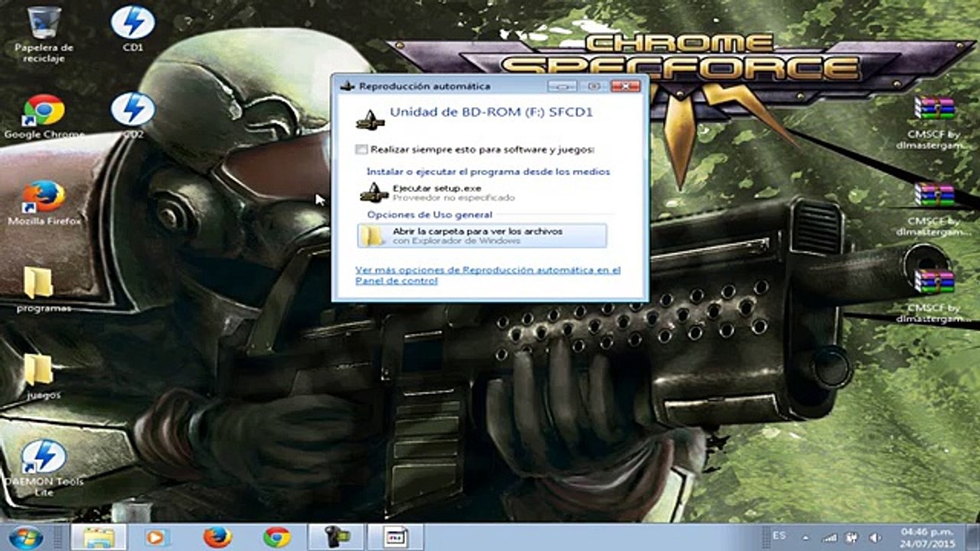Open the volume speaker tray icon

(874, 537)
